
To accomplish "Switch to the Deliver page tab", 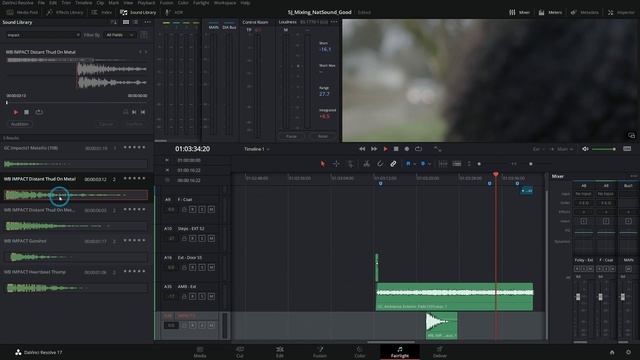I will pyautogui.click(x=440, y=352).
